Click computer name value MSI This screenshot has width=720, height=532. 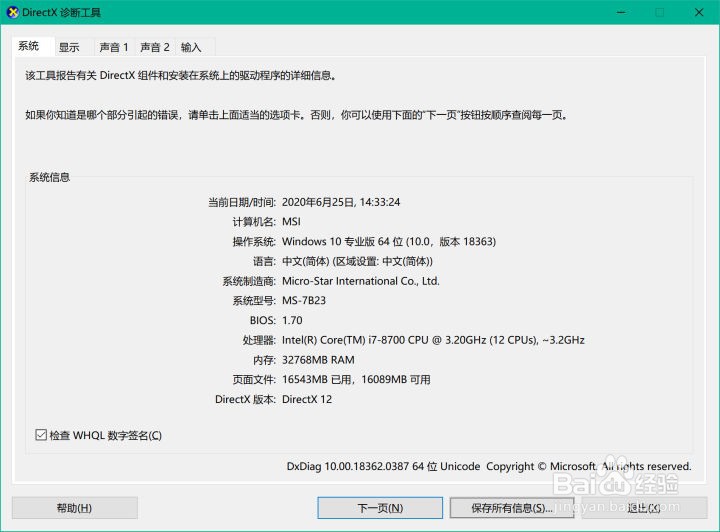291,222
